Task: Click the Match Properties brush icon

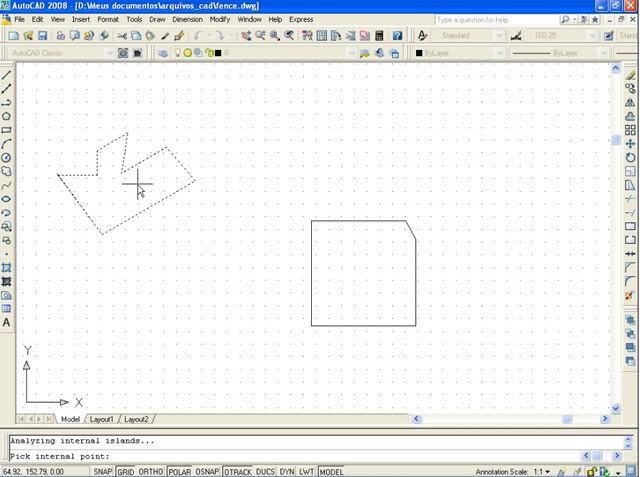Action: (165, 36)
